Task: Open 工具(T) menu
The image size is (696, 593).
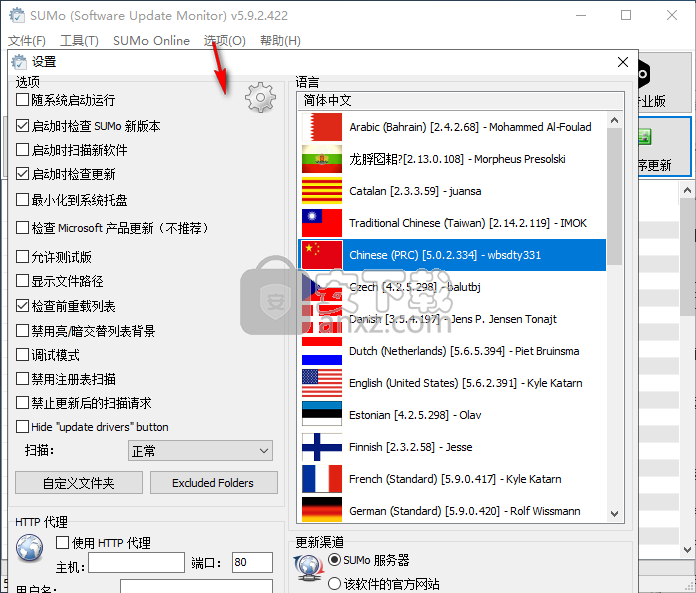Action: (x=79, y=41)
